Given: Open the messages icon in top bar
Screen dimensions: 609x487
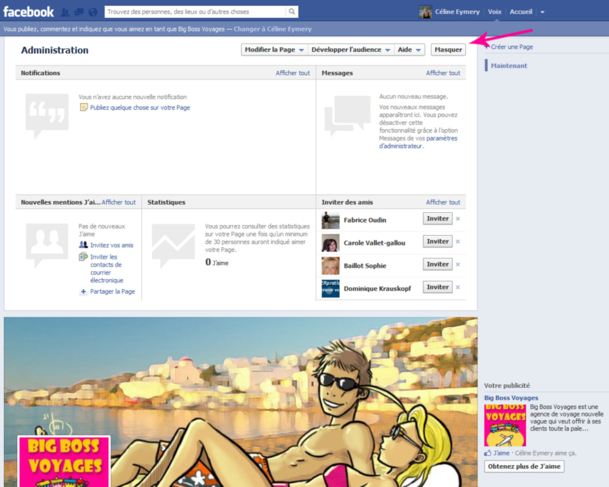Looking at the screenshot, I should tap(79, 12).
